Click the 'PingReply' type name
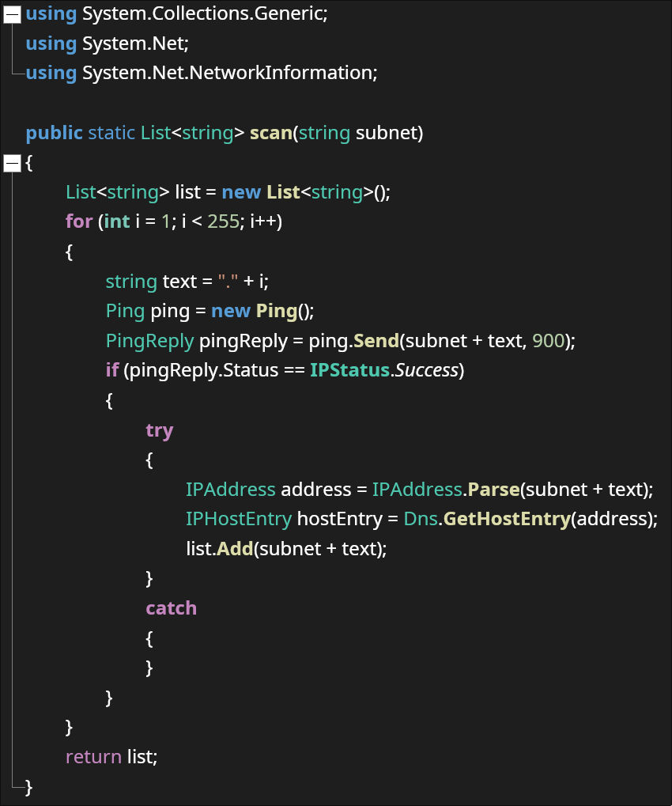This screenshot has height=806, width=672. point(149,342)
